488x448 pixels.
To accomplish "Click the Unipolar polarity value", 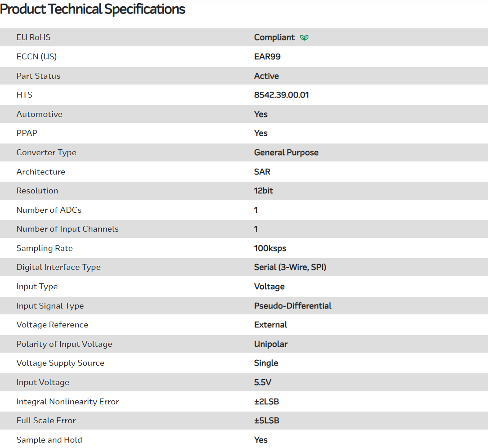I will click(x=271, y=344).
